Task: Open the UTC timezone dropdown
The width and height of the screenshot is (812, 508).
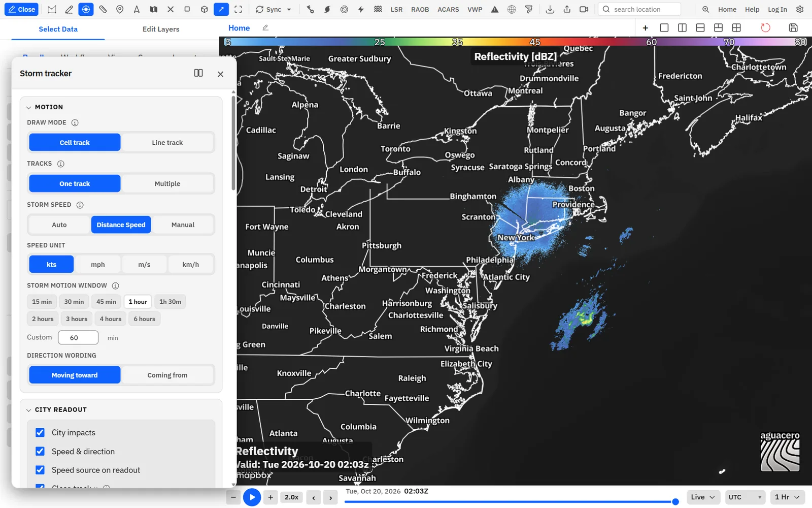Action: tap(746, 497)
